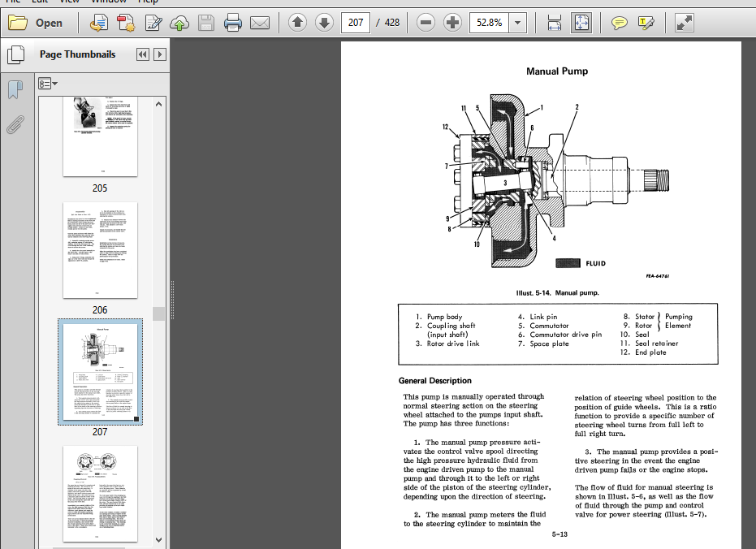Open the Bookmarks panel
Image resolution: width=756 pixels, height=549 pixels.
click(x=15, y=89)
